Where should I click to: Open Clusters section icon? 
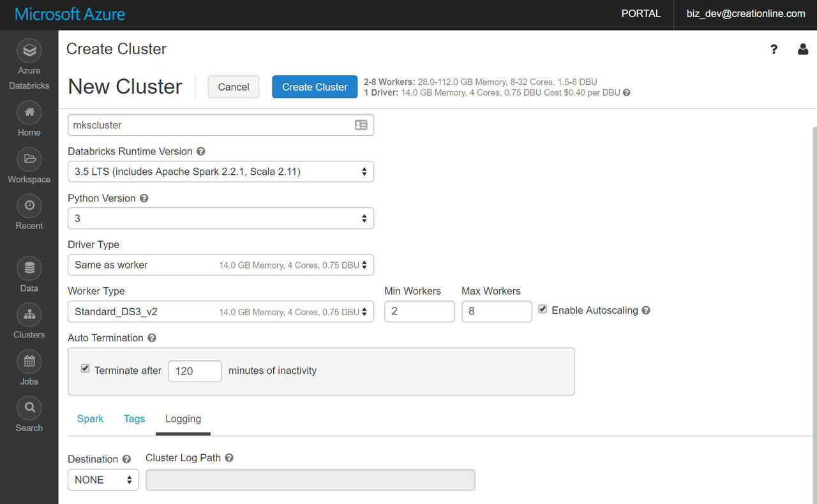[x=29, y=315]
